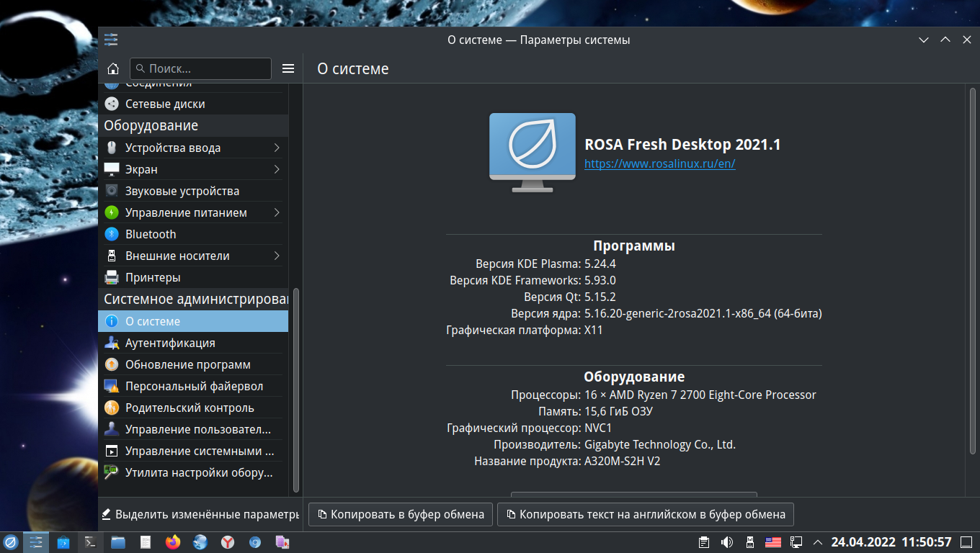Image resolution: width=980 pixels, height=553 pixels.
Task: Open the blue globe browser in taskbar
Action: [x=200, y=541]
